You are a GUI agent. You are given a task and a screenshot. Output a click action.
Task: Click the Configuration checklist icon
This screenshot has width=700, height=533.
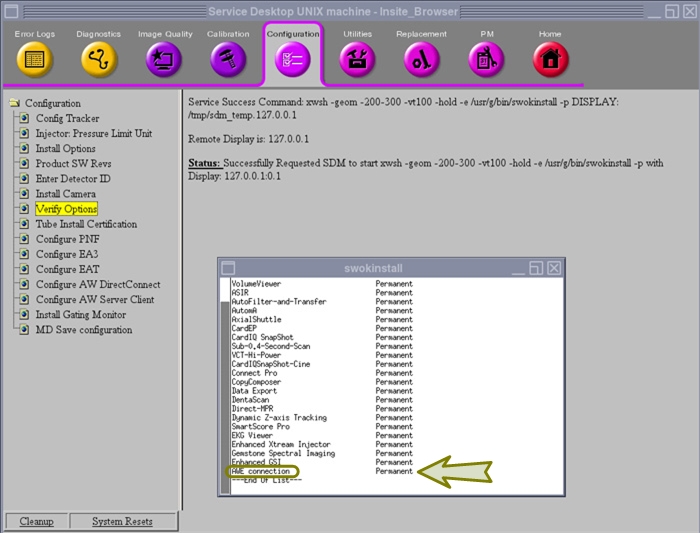click(x=293, y=59)
